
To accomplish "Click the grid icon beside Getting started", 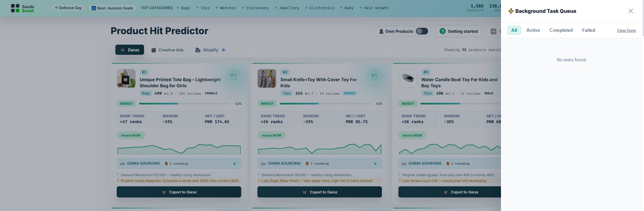I will (x=493, y=31).
